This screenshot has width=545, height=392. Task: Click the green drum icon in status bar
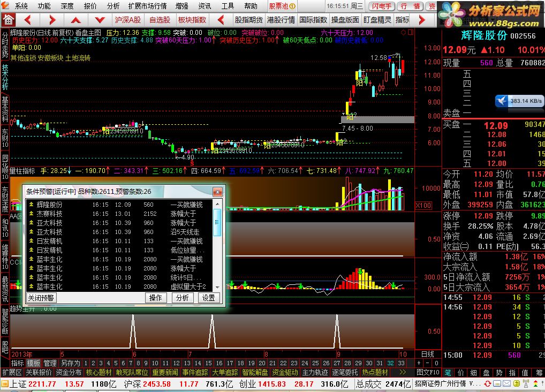pyautogui.click(x=517, y=383)
